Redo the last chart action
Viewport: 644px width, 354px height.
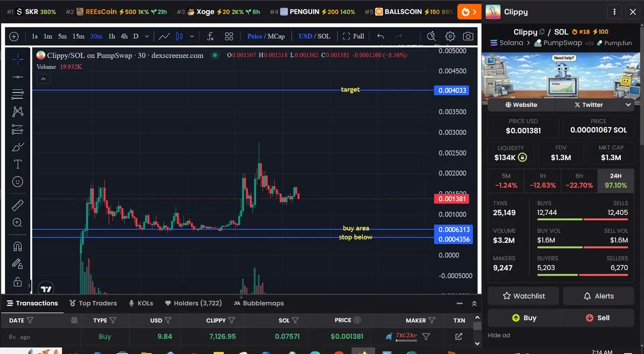pos(399,37)
